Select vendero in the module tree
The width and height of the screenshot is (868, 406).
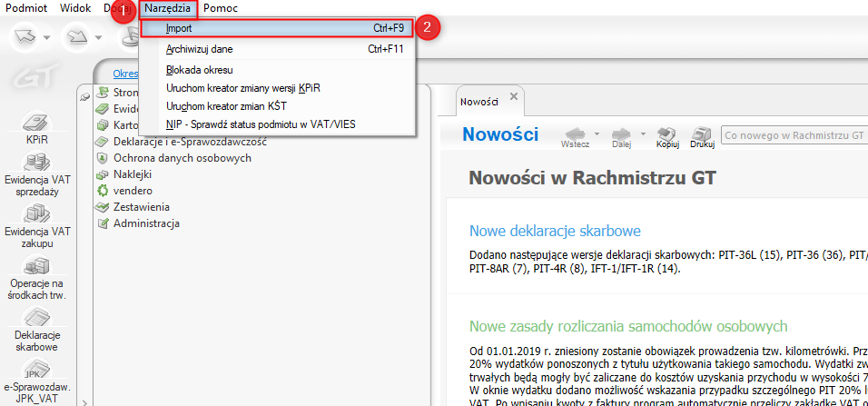[x=133, y=191]
